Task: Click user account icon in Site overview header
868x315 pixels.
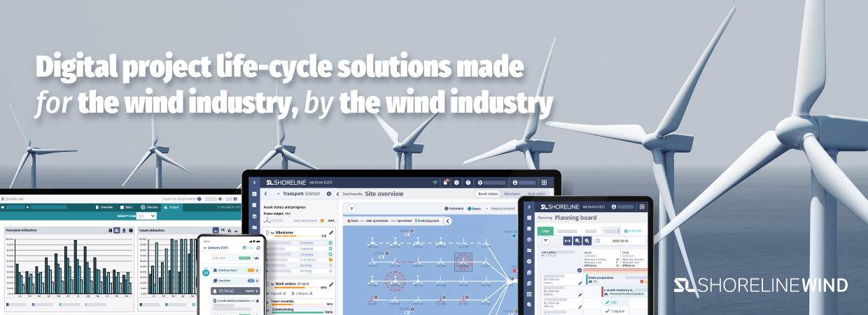Action: [x=514, y=183]
